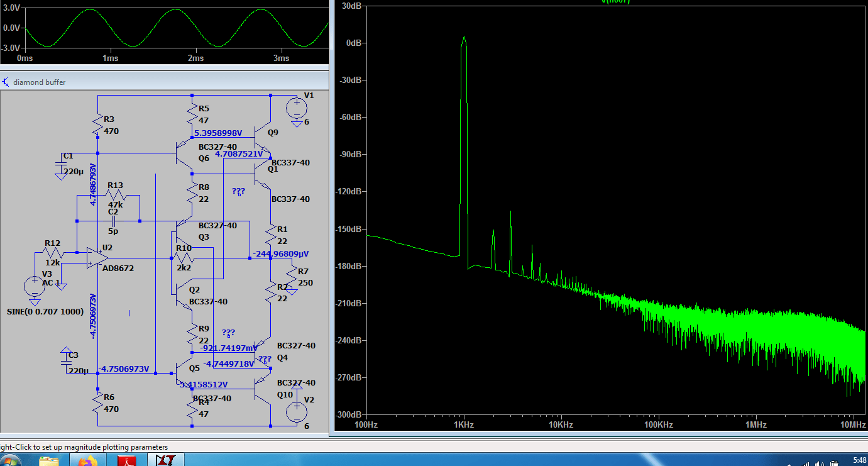Click the 5:48 system tray clock
The image size is (868, 466).
860,460
